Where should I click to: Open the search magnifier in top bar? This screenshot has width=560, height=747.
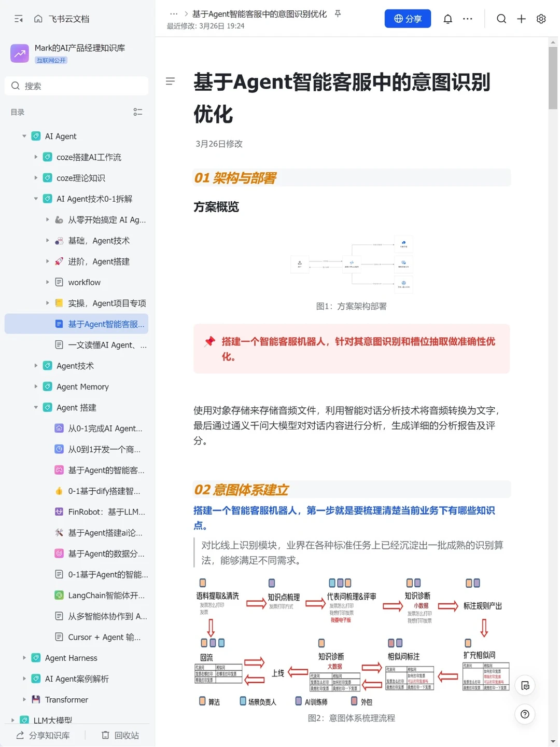click(501, 19)
